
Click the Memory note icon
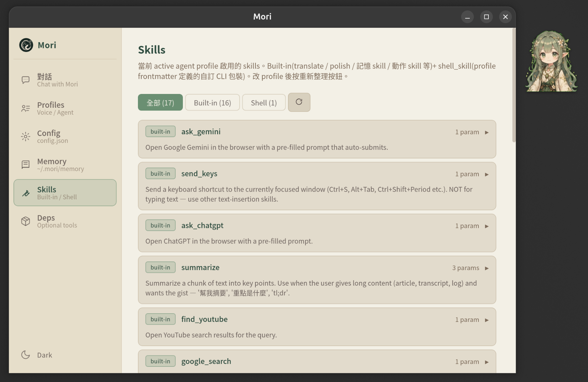26,165
